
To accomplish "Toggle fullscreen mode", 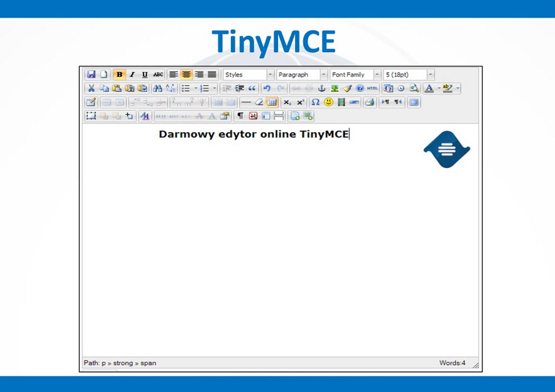I will click(414, 102).
